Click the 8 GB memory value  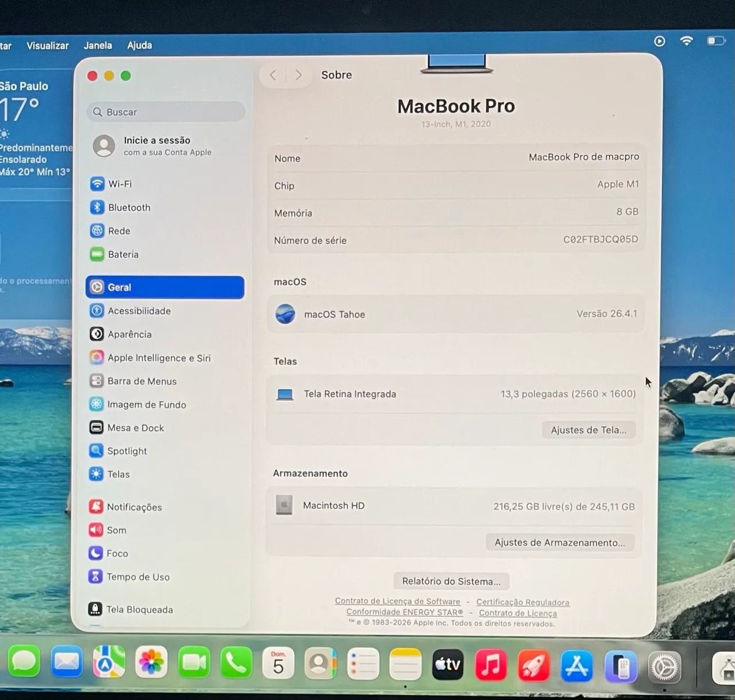[x=627, y=211]
